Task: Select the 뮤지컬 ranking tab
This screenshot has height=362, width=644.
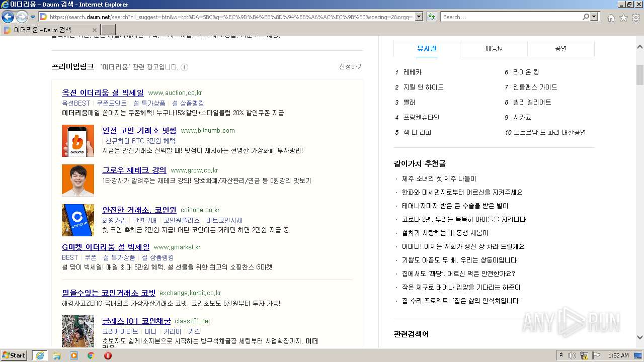Action: pyautogui.click(x=427, y=49)
